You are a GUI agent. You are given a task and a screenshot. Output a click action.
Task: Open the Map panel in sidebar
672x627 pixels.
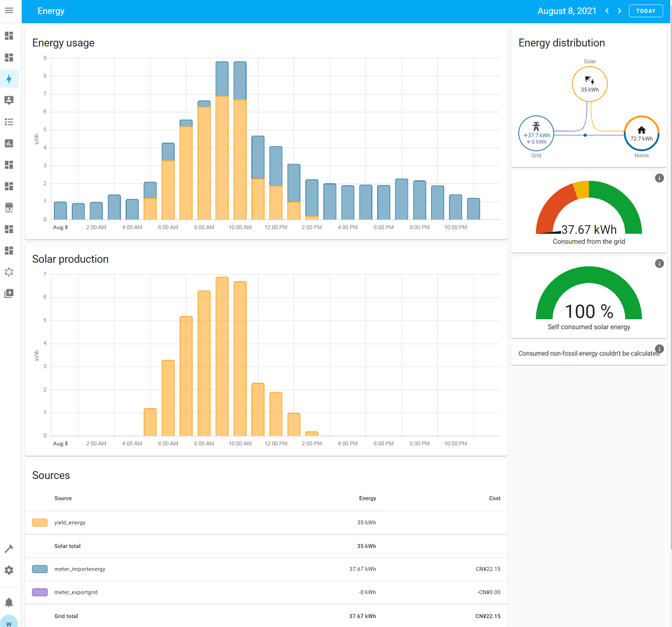coord(9,100)
